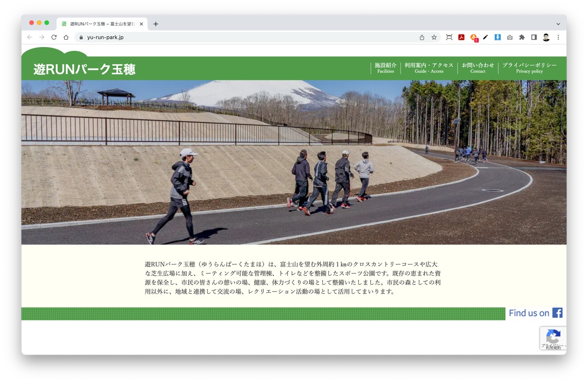The image size is (588, 383).
Task: Click the orange extension with notification badge
Action: click(473, 37)
